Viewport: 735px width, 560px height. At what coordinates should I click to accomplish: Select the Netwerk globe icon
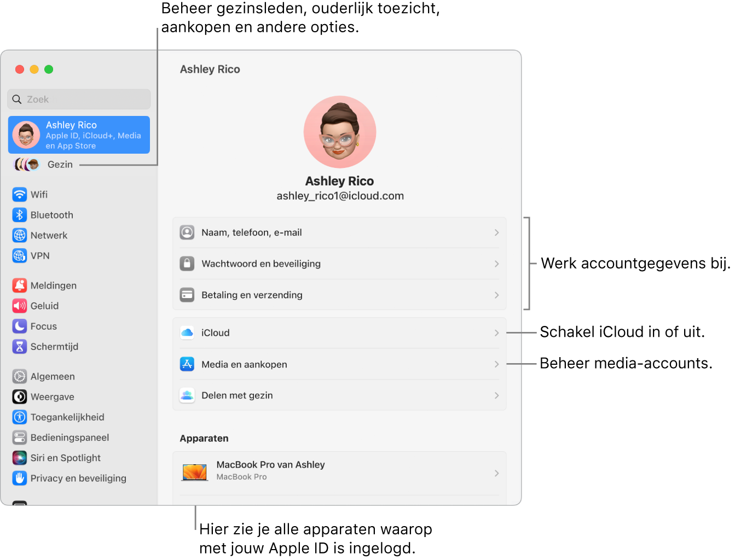coord(20,235)
